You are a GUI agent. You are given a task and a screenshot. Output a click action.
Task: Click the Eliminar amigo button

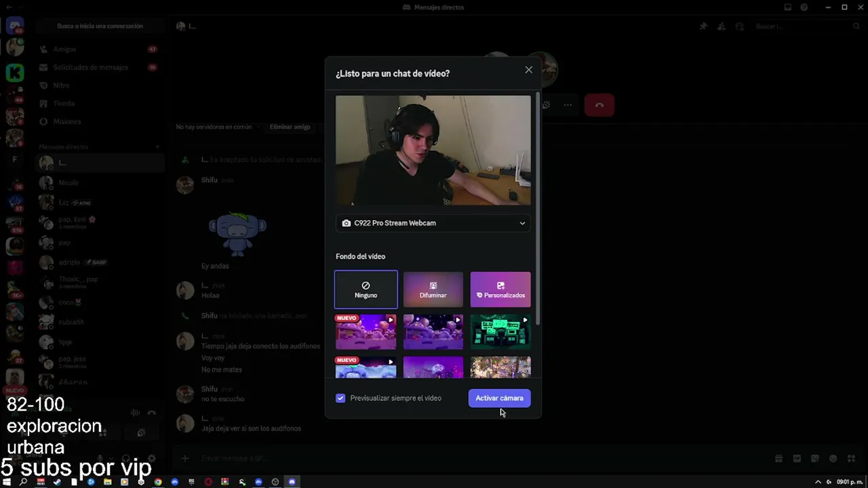pos(290,127)
